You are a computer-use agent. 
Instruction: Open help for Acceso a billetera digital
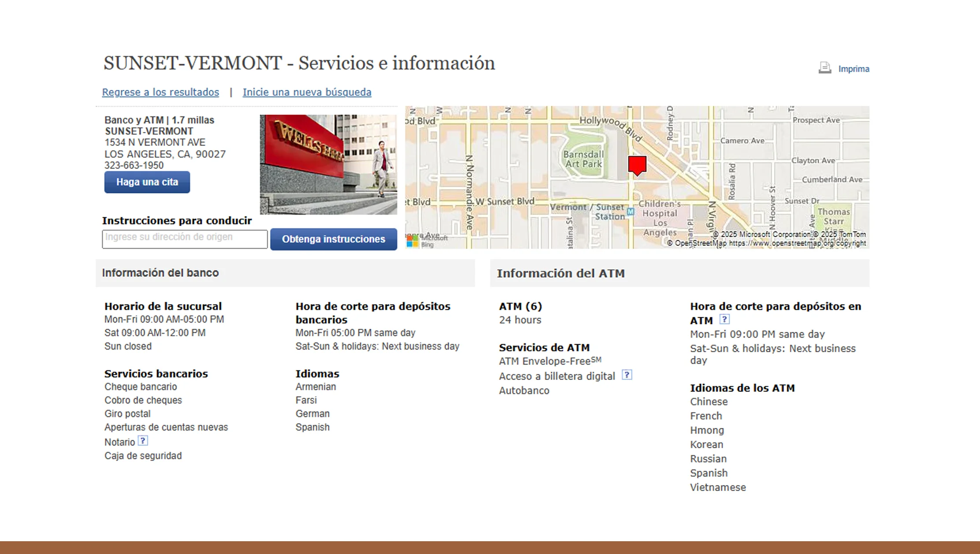627,375
